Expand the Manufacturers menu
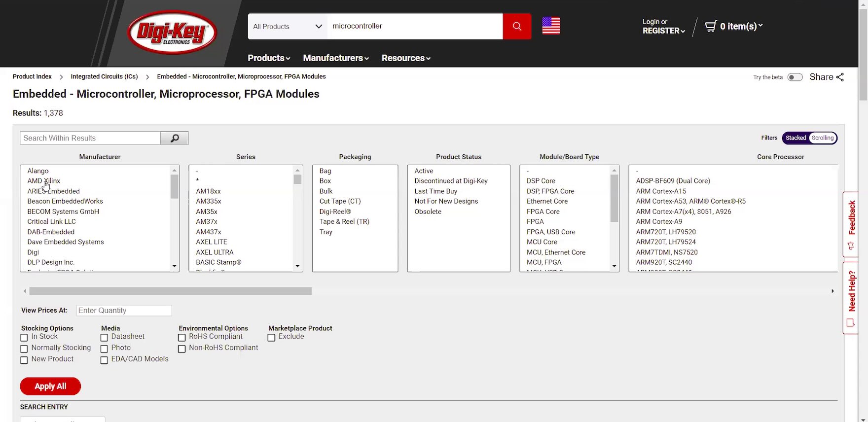This screenshot has width=868, height=422. click(x=335, y=58)
